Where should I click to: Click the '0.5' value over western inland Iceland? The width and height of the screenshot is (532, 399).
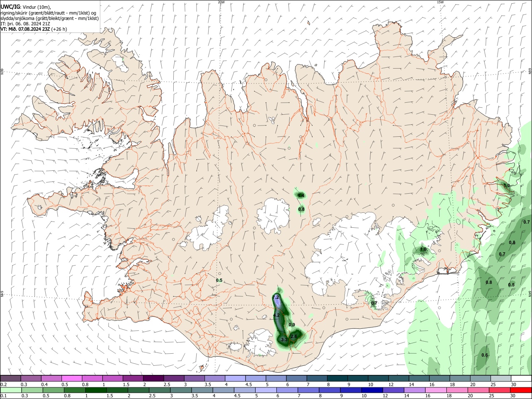coord(219,281)
